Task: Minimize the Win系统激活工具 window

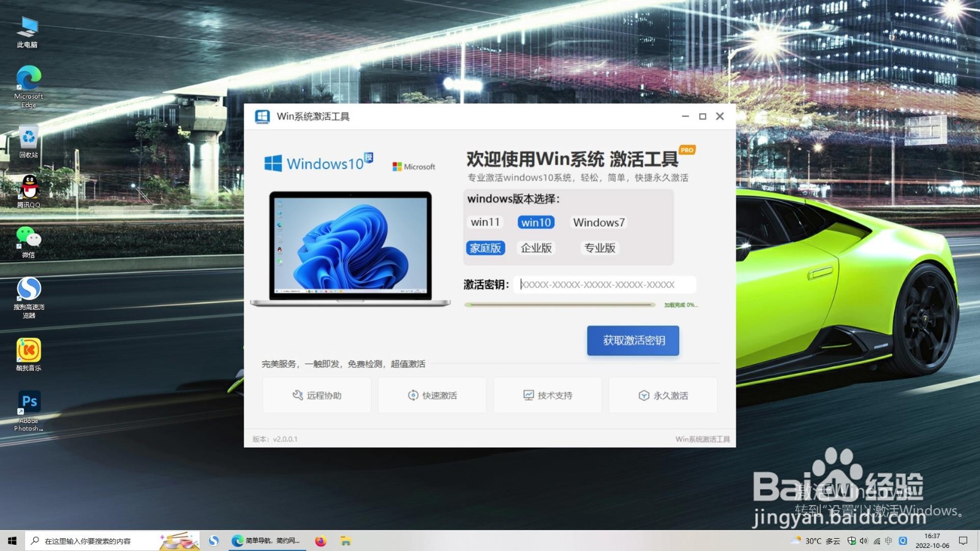Action: pos(685,116)
